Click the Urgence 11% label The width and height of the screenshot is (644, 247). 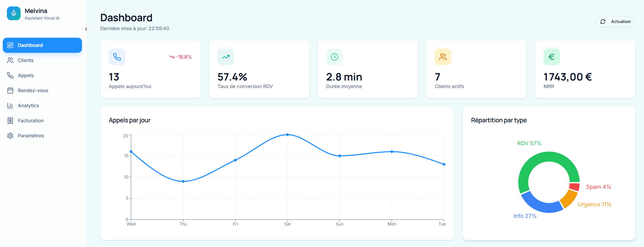point(595,205)
